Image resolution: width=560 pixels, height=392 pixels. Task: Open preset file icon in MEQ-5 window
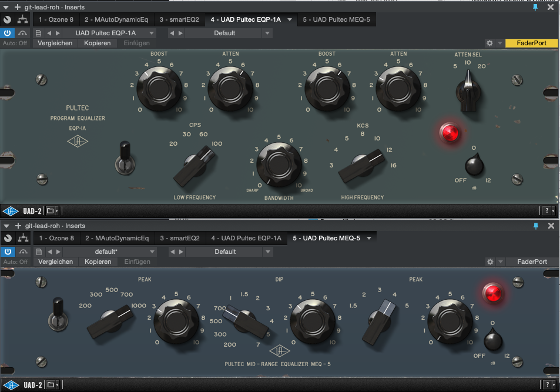click(39, 252)
